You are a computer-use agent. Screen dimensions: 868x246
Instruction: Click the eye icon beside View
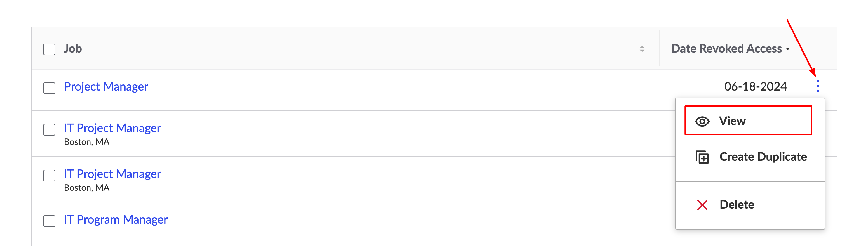pos(702,122)
